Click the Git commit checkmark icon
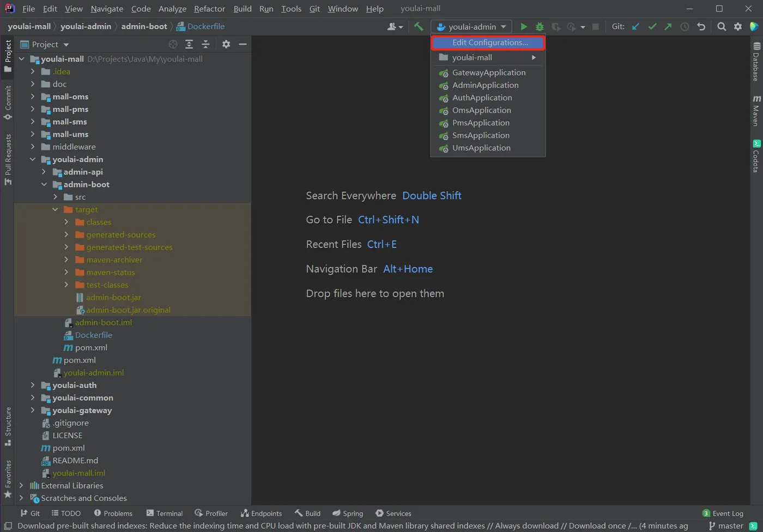763x532 pixels. click(x=652, y=26)
